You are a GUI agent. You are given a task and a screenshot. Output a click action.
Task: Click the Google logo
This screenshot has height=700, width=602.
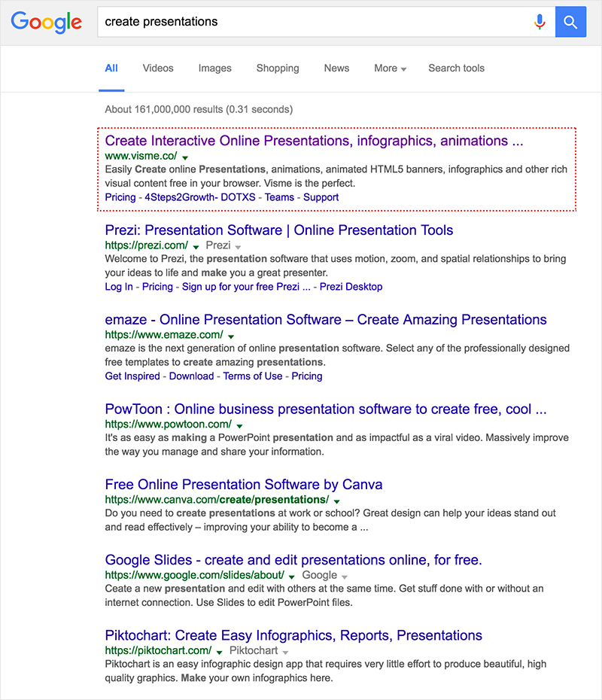(47, 22)
